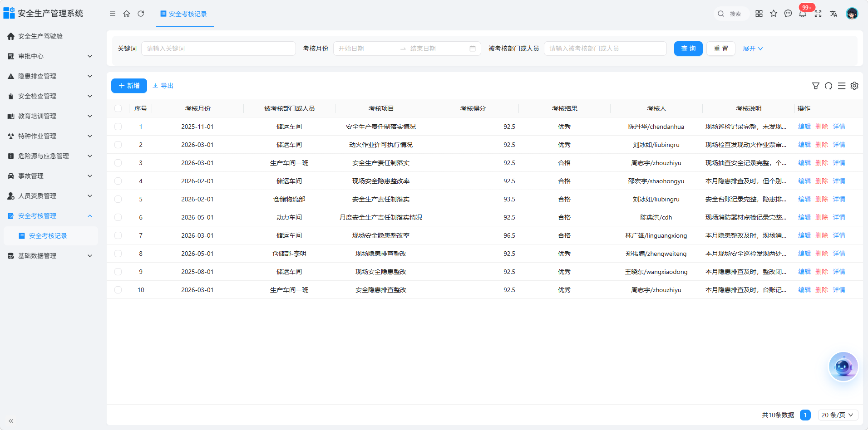Check the row 3 checkbox

pos(118,163)
